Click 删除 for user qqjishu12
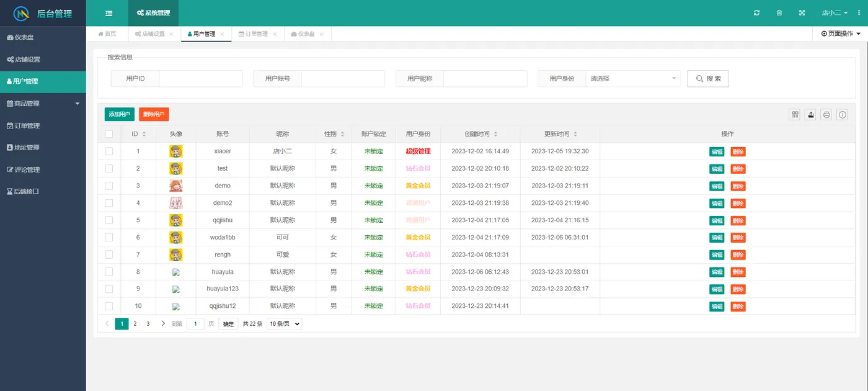Image resolution: width=868 pixels, height=391 pixels. coord(738,307)
